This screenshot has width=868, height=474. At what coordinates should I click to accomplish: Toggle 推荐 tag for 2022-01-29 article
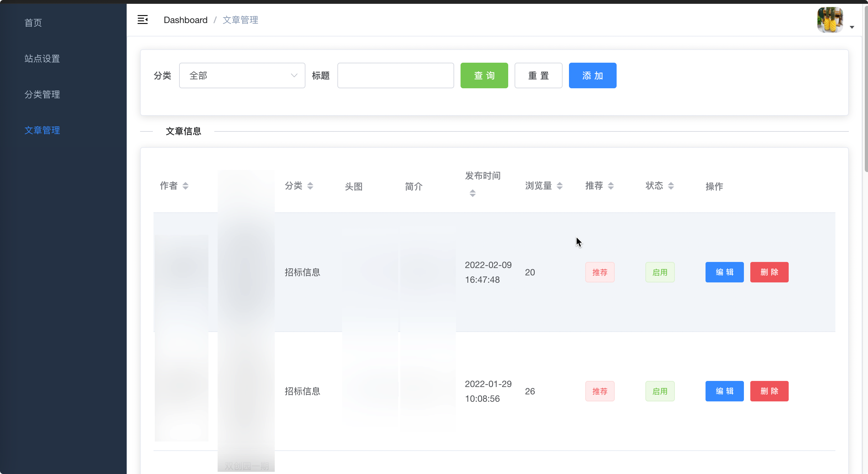(x=599, y=391)
